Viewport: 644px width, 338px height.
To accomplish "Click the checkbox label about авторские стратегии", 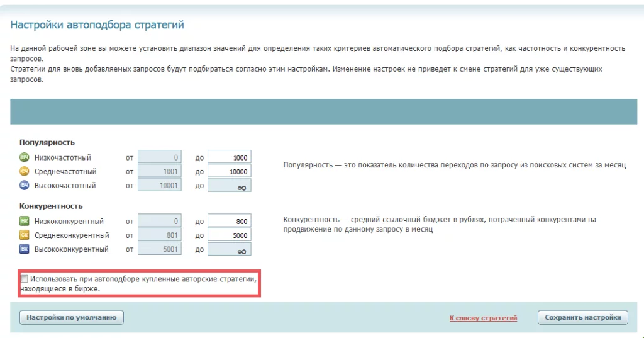I will click(x=138, y=284).
